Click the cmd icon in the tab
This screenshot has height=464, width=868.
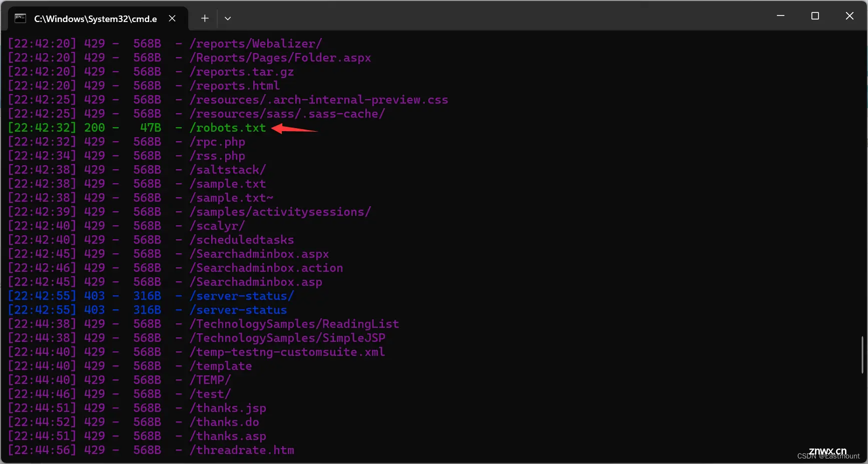pos(20,19)
